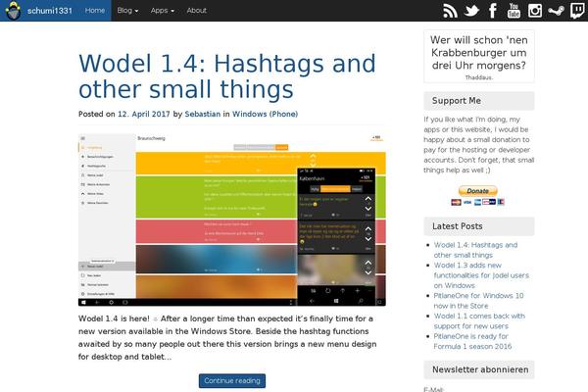This screenshot has width=588, height=392.
Task: Expand the Blog dropdown menu
Action: 127,11
